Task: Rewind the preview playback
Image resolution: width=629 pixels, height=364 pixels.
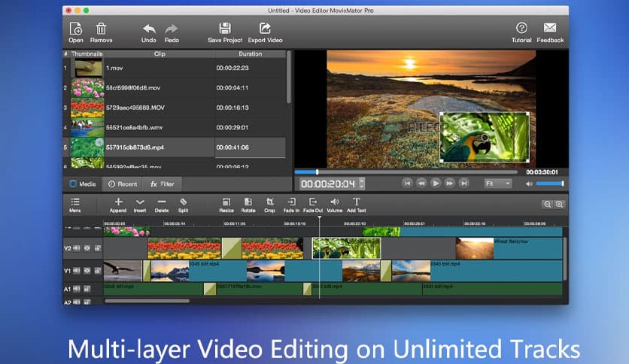Action: (421, 184)
